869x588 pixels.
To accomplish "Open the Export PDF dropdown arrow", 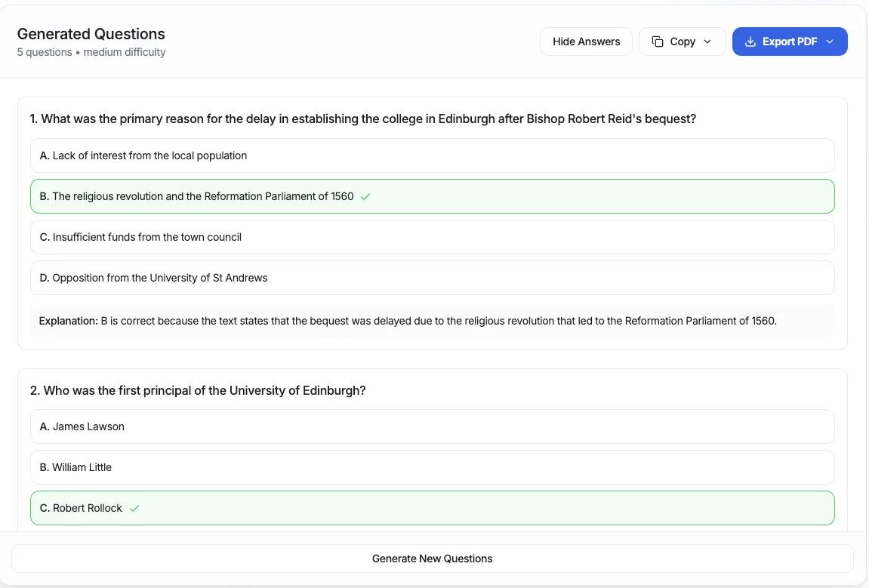I will (830, 42).
